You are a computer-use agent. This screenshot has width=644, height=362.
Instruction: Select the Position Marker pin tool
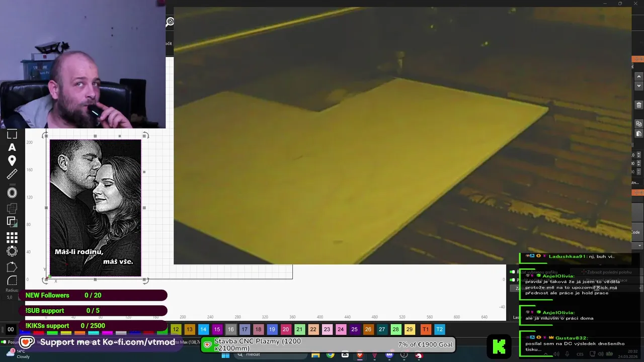(x=12, y=161)
